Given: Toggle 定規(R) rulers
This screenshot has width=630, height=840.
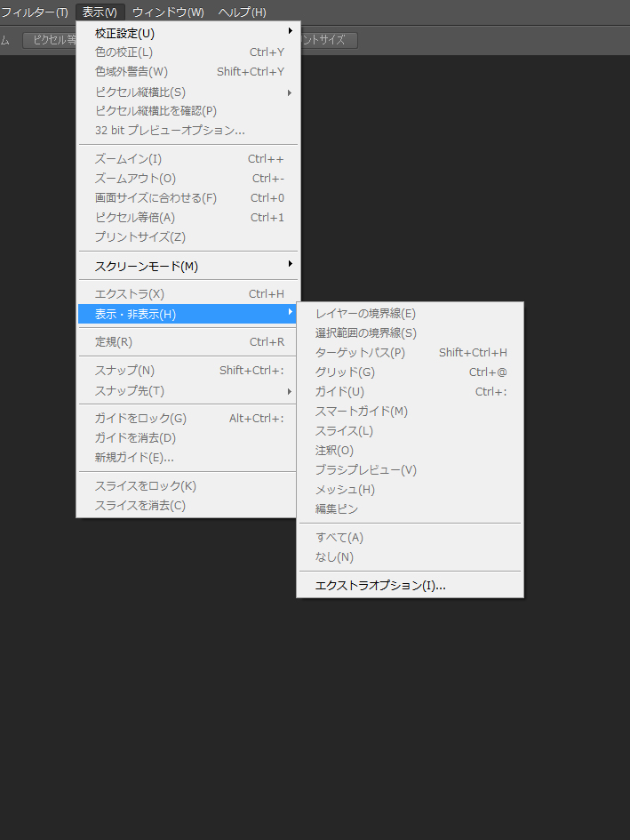Looking at the screenshot, I should (x=188, y=342).
